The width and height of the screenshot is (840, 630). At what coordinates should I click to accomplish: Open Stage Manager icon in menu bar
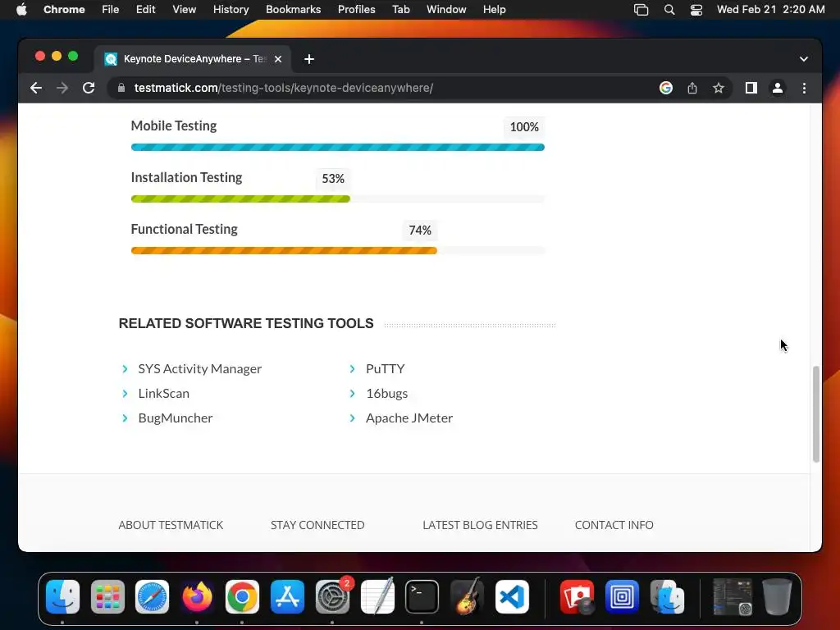click(x=641, y=10)
